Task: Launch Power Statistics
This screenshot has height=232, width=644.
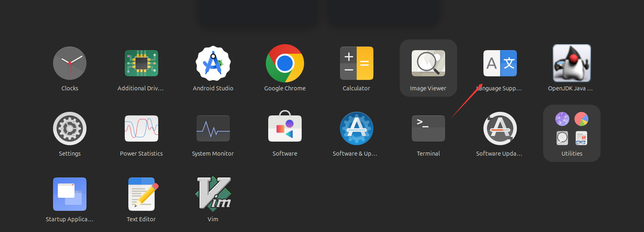Action: pyautogui.click(x=141, y=129)
